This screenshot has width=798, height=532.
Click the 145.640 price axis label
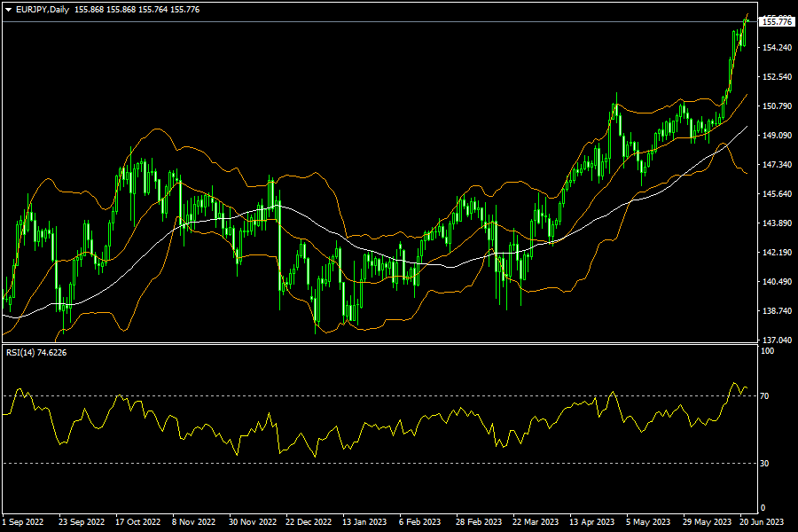click(x=777, y=194)
